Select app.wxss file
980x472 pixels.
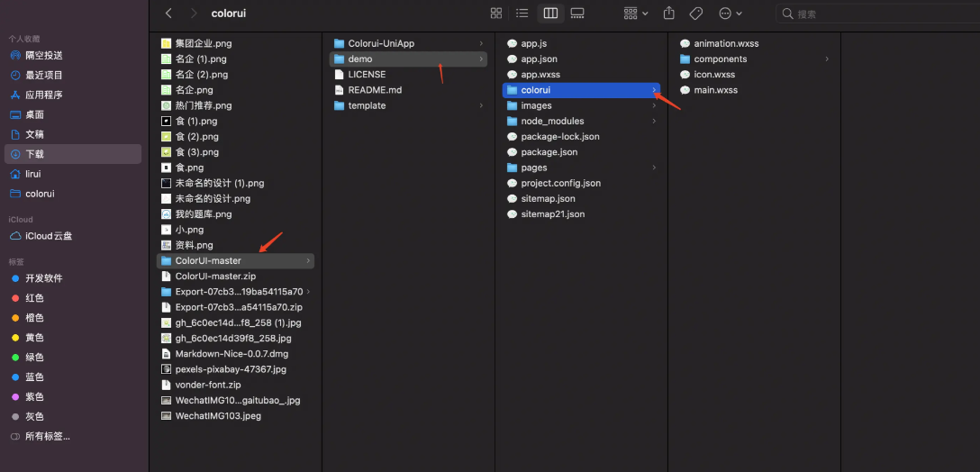click(581, 75)
